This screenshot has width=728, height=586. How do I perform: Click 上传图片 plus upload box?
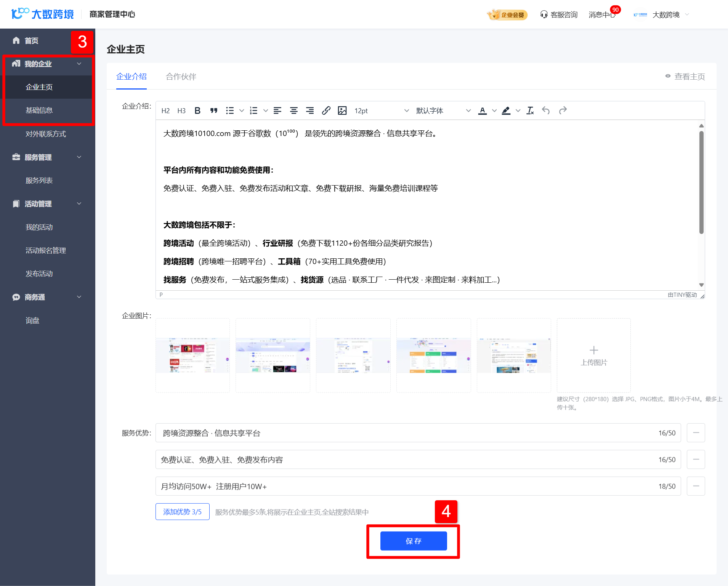(594, 355)
